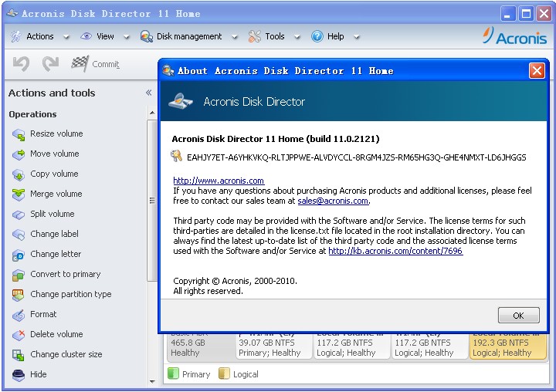Click the Convert to primary icon
Viewport: 556px width, 392px height.
[19, 275]
